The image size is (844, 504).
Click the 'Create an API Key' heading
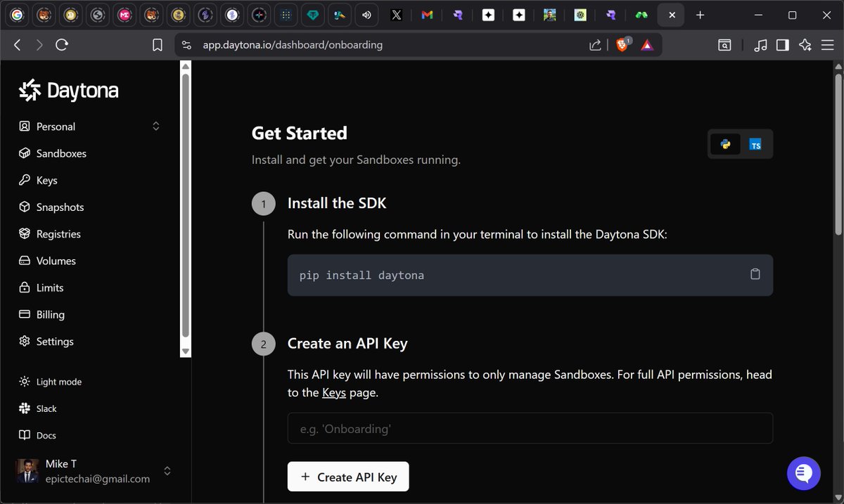pos(347,343)
